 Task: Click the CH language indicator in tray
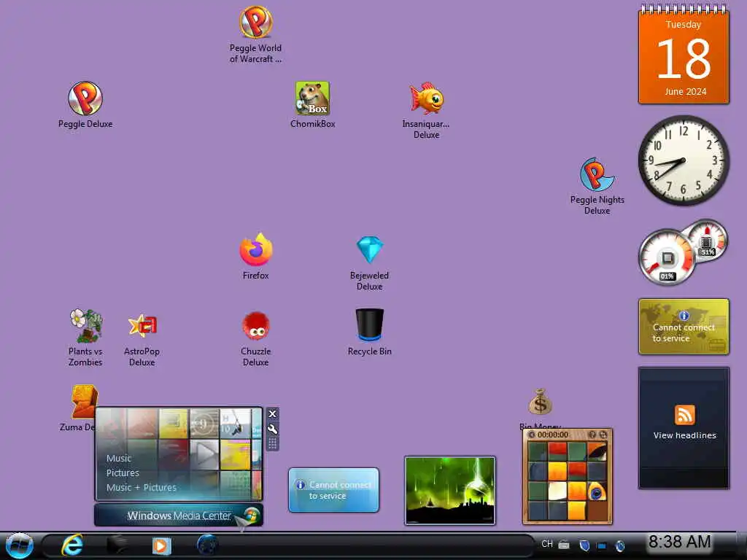pyautogui.click(x=547, y=544)
